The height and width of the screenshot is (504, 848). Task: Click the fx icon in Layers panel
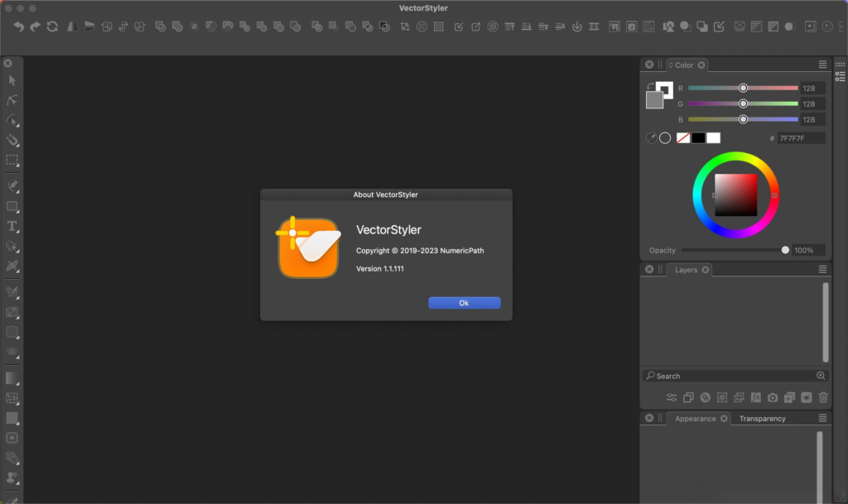755,397
